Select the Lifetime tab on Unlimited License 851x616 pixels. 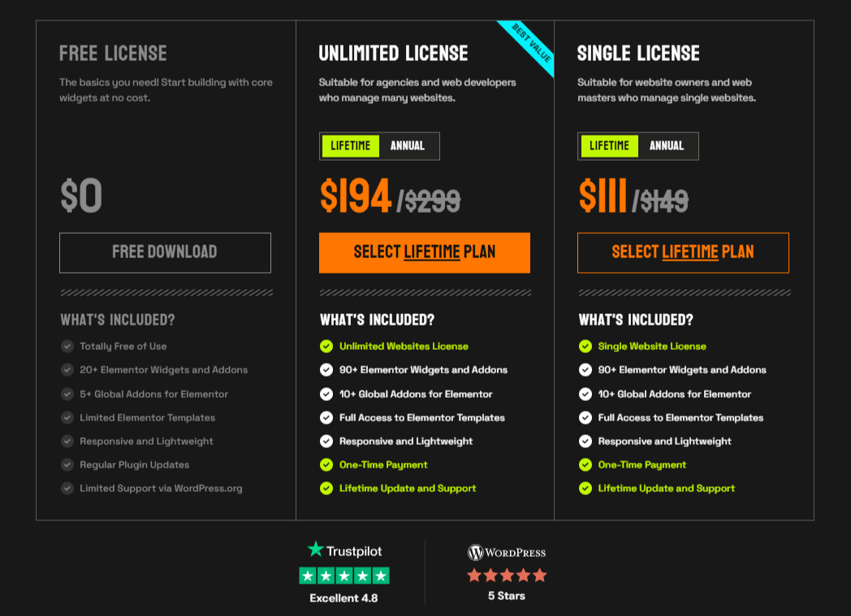(x=351, y=146)
